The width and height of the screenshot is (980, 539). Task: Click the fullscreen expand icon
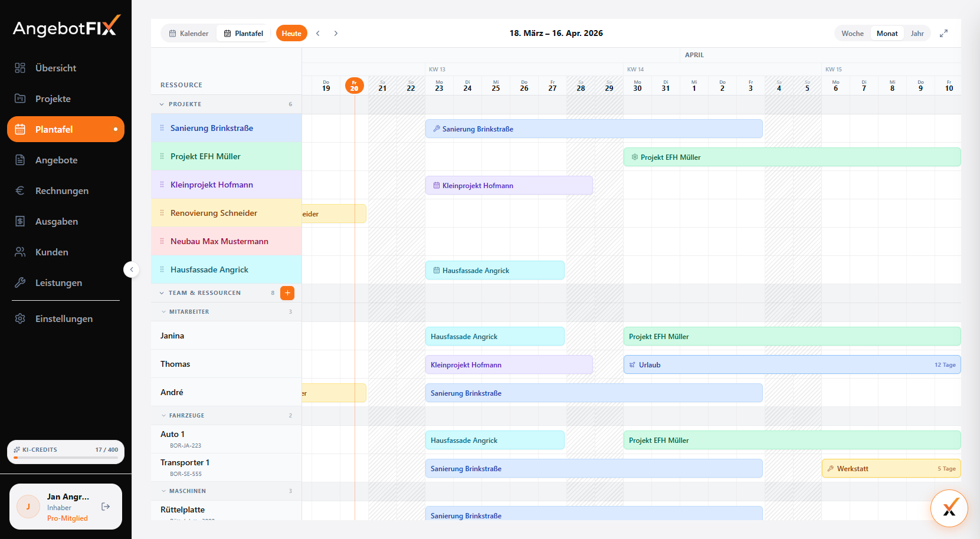(943, 34)
